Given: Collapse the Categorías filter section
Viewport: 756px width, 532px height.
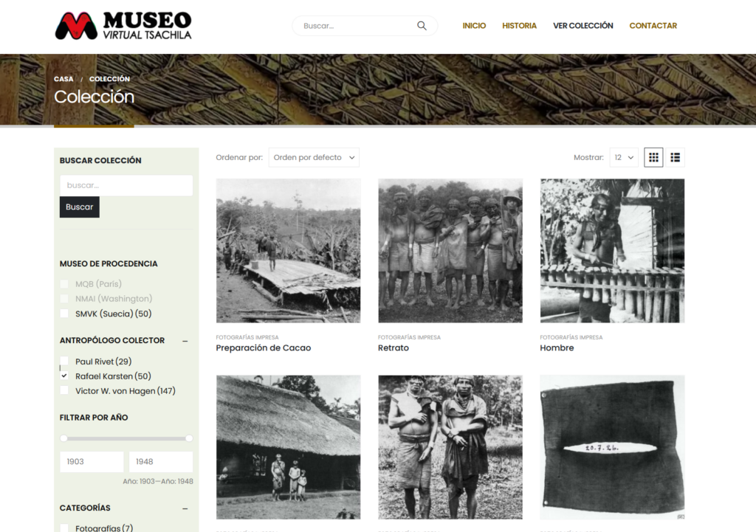Looking at the screenshot, I should [185, 508].
